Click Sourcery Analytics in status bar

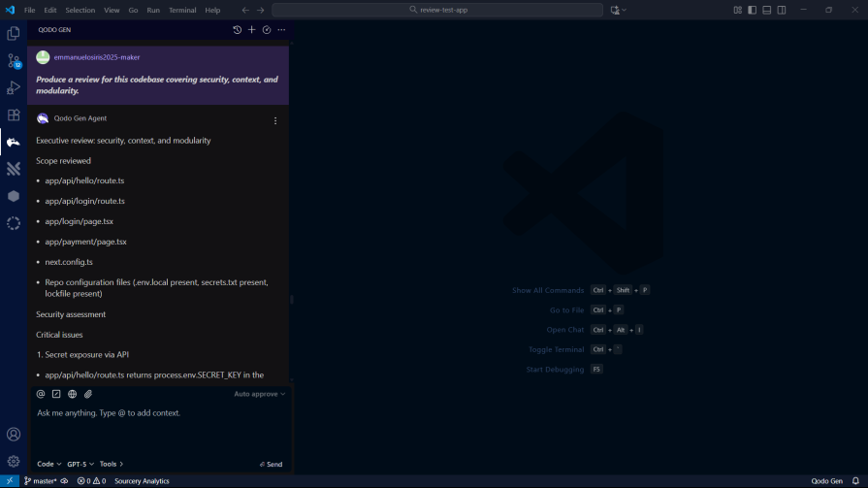coord(142,481)
